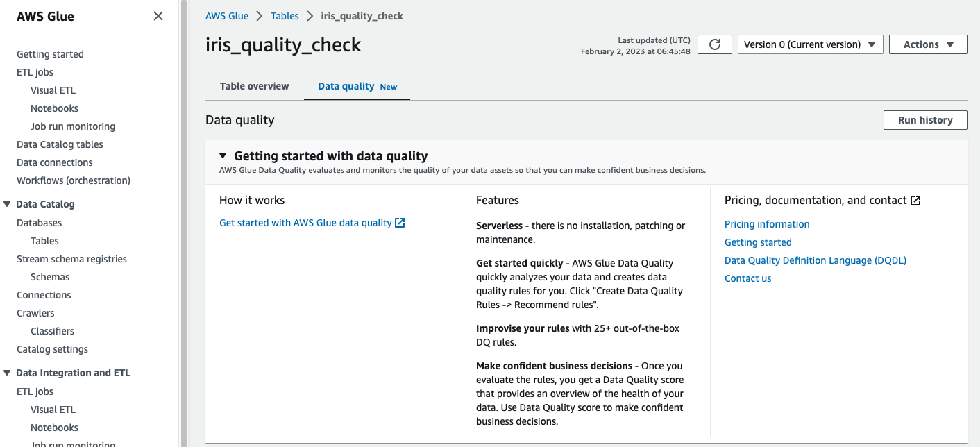Screen dimensions: 980x447
Task: Open Crawlers from the sidebar
Action: click(x=35, y=312)
